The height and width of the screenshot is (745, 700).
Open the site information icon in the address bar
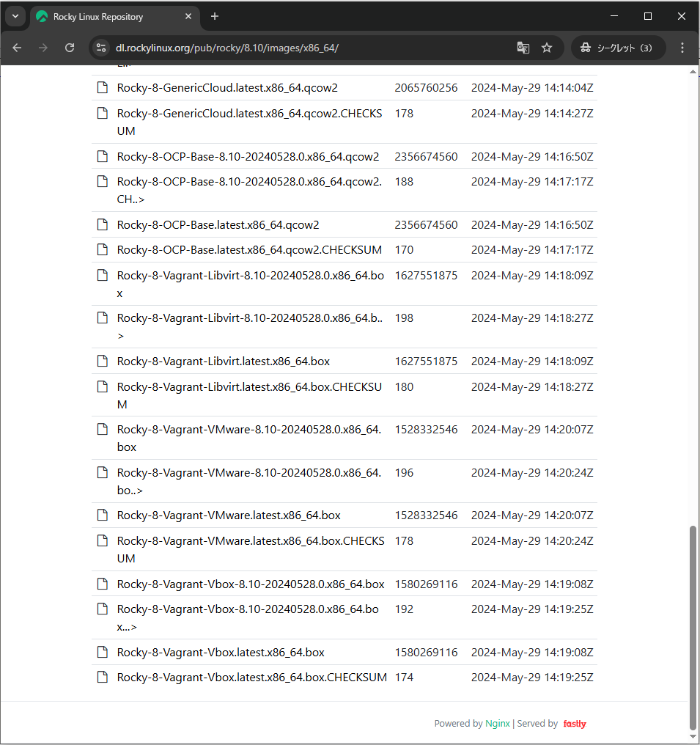point(100,47)
